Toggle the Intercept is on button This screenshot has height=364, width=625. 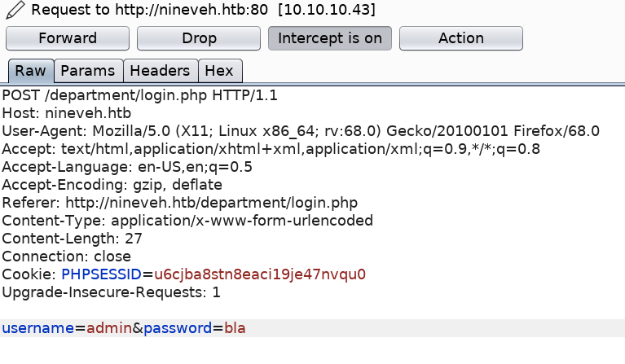tap(330, 38)
